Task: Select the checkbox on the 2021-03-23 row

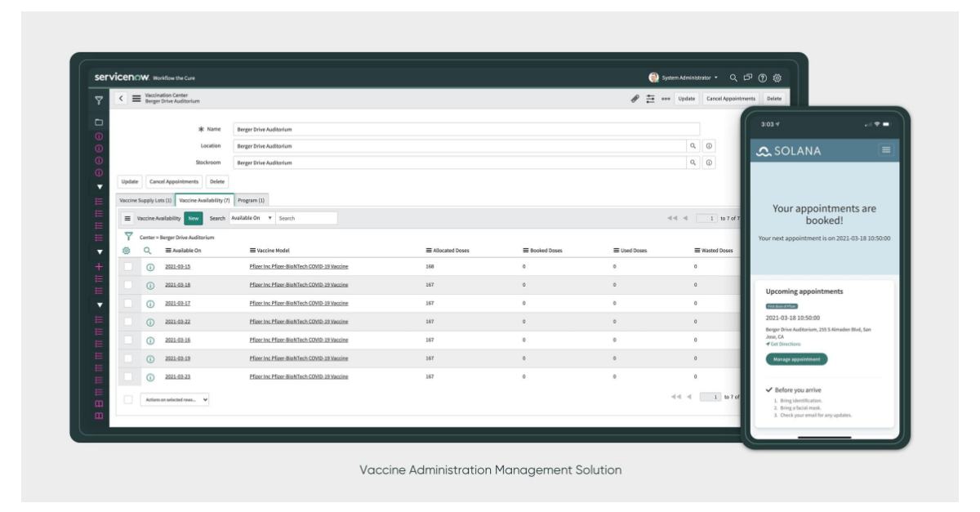Action: pyautogui.click(x=129, y=377)
